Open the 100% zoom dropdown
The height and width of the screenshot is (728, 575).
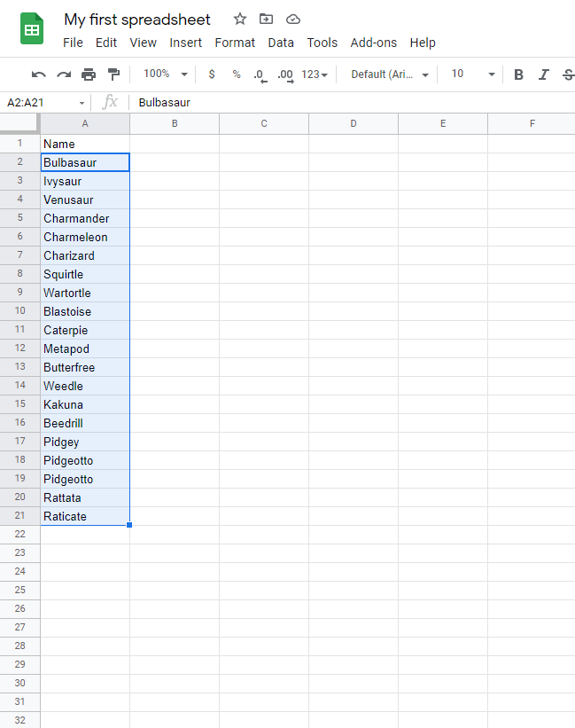point(166,74)
